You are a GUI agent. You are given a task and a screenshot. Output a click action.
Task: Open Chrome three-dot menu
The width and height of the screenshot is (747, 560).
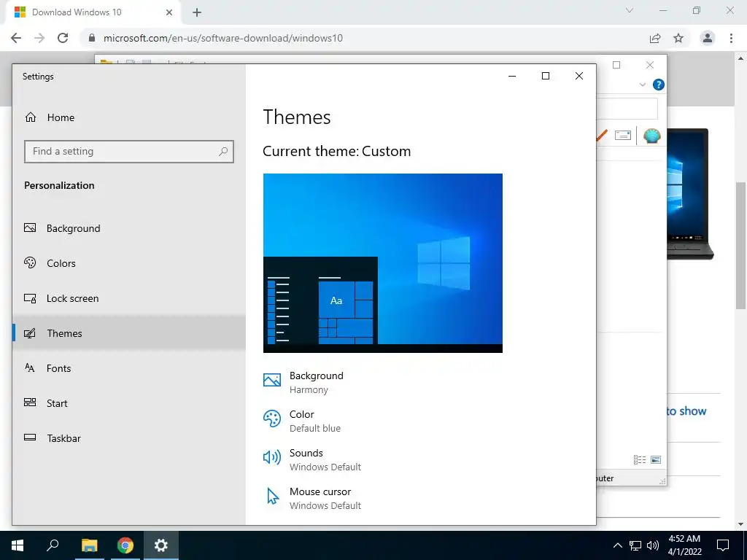pos(731,38)
